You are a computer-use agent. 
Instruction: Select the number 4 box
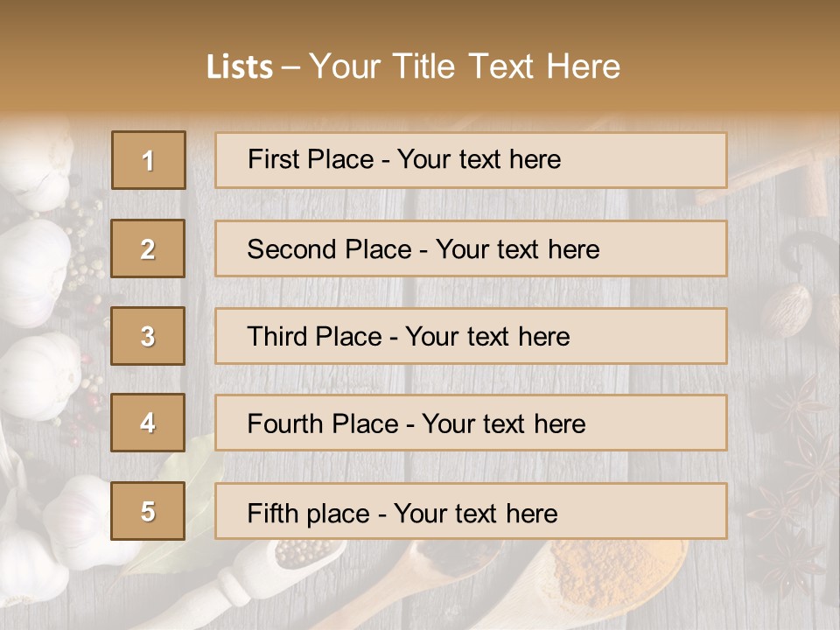[148, 423]
